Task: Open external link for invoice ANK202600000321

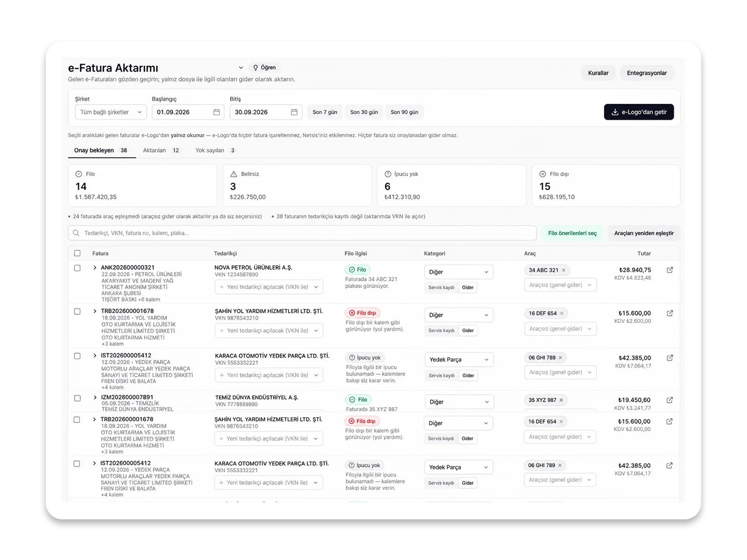Action: pos(669,270)
